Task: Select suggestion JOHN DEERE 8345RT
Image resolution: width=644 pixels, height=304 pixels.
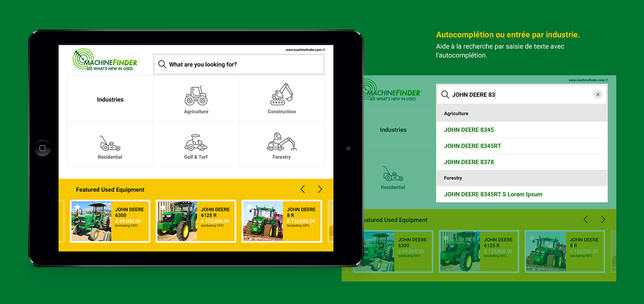Action: click(522, 146)
